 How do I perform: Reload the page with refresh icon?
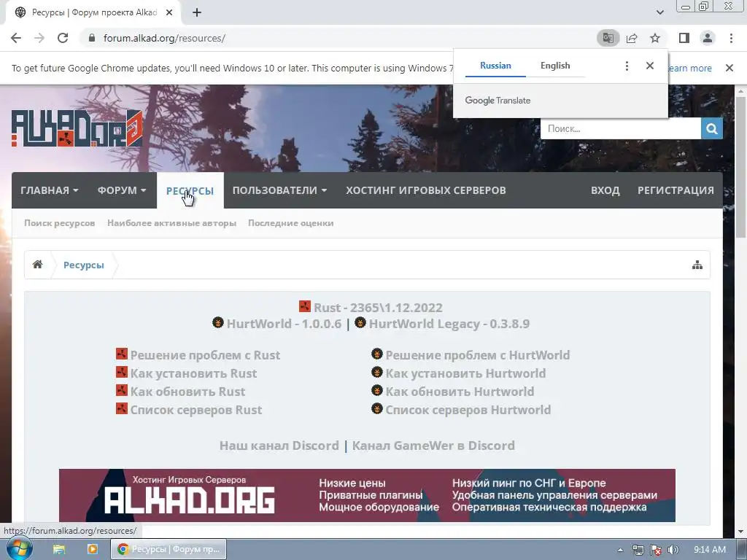point(63,38)
